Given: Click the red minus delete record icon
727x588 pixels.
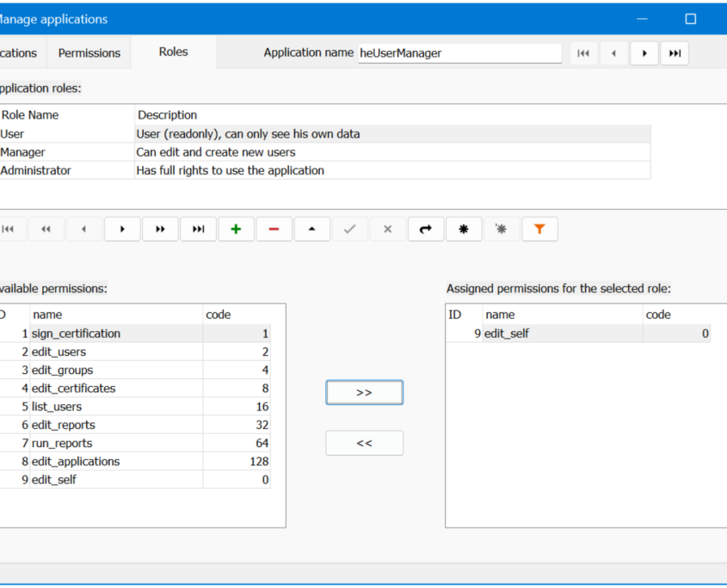Looking at the screenshot, I should coord(274,229).
